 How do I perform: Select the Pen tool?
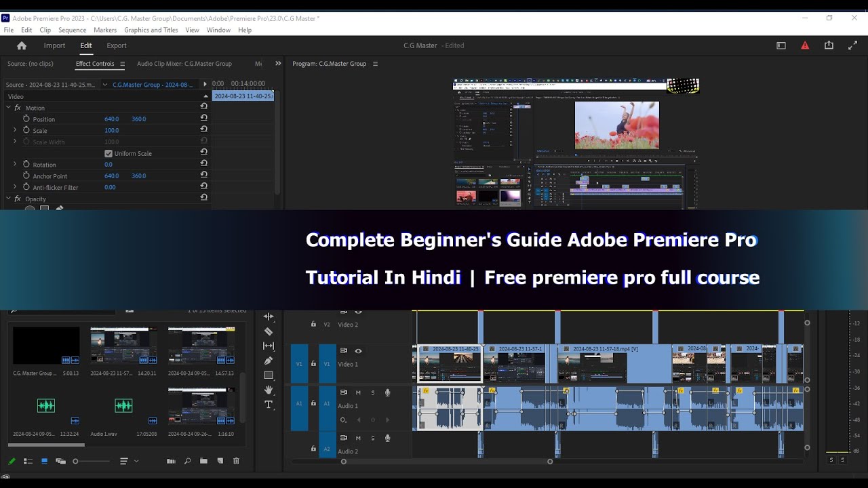[269, 361]
